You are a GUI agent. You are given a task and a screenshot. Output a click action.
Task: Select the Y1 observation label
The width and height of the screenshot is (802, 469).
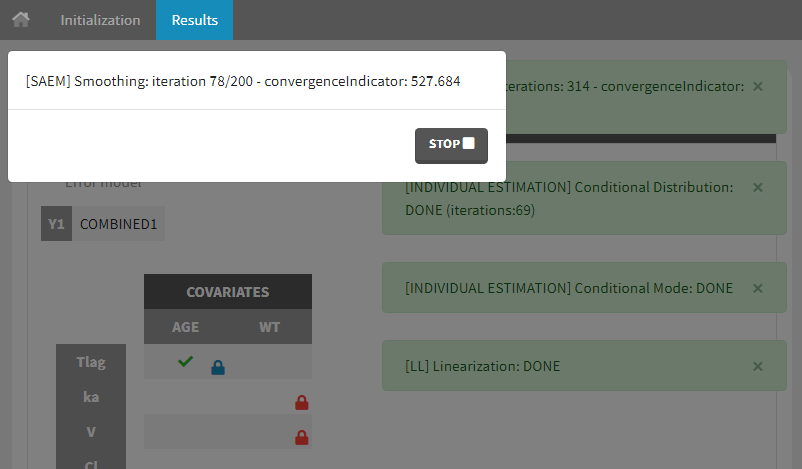coord(56,224)
